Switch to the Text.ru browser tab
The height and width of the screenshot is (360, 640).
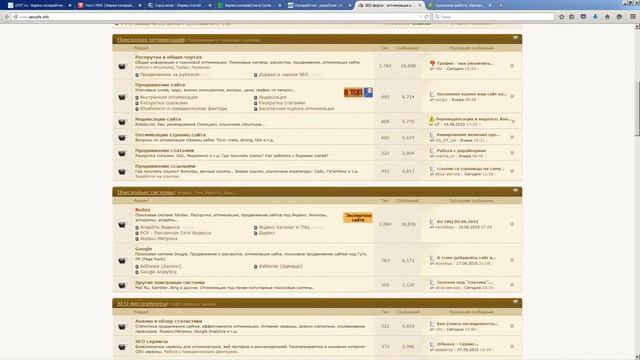pyautogui.click(x=110, y=5)
